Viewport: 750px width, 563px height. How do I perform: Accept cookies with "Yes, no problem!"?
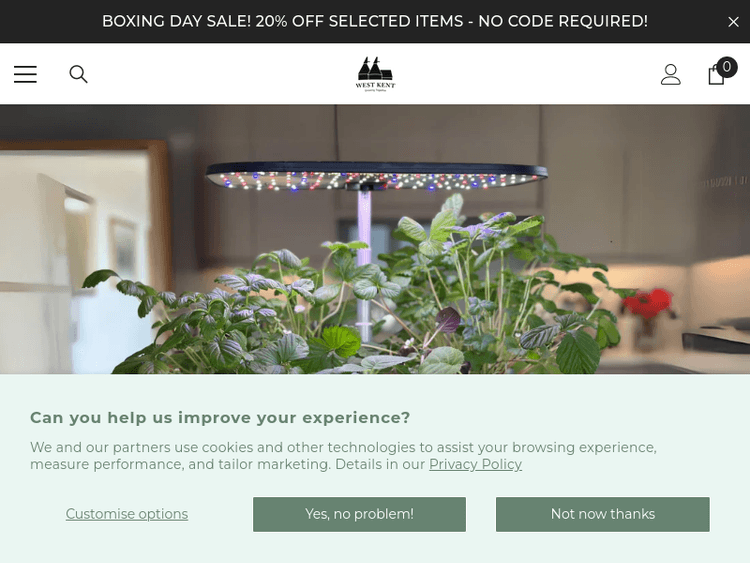pyautogui.click(x=359, y=514)
